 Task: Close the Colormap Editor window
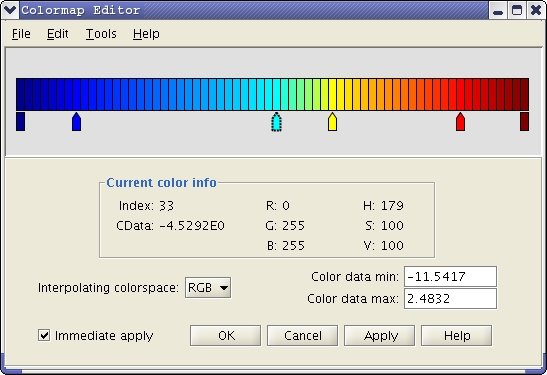[536, 10]
